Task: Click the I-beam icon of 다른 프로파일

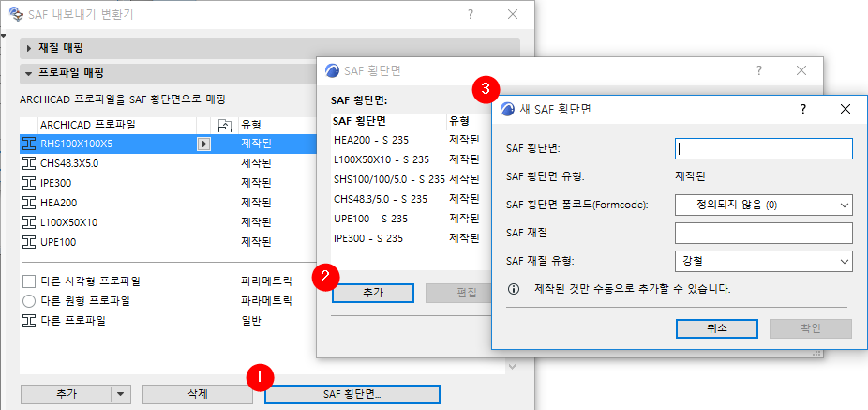Action: [29, 320]
